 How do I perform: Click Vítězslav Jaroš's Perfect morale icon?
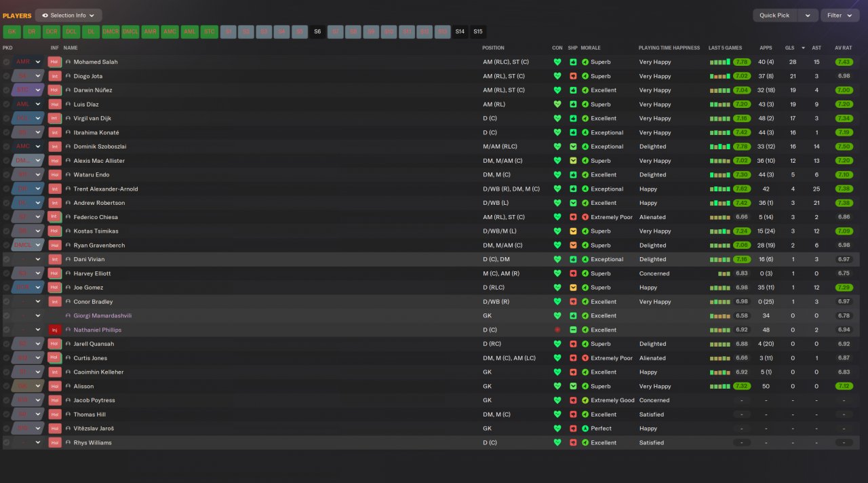coord(585,429)
